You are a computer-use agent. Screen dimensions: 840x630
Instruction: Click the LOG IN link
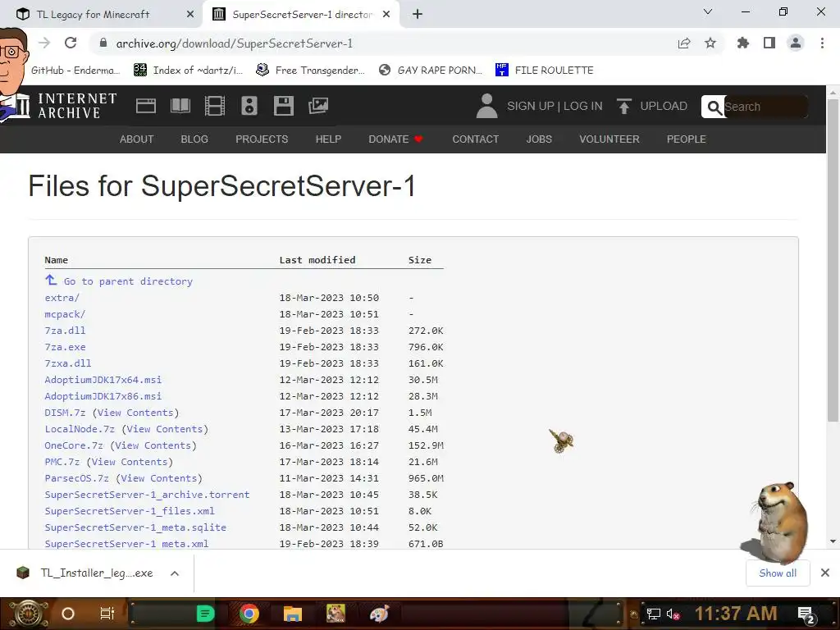(583, 106)
